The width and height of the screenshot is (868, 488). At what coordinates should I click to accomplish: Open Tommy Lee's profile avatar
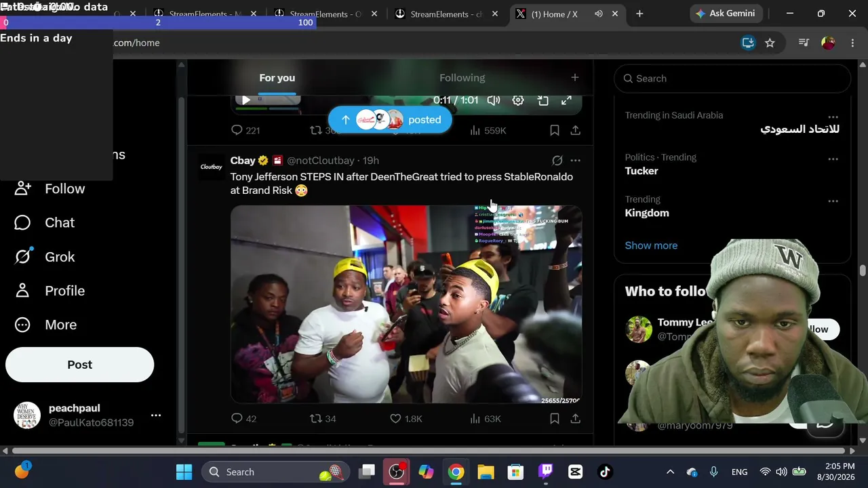pyautogui.click(x=638, y=329)
